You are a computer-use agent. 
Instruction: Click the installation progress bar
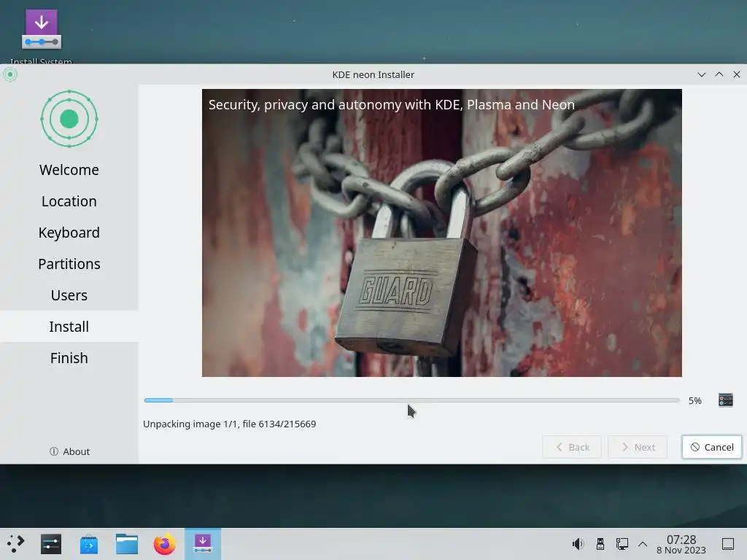[x=411, y=400]
